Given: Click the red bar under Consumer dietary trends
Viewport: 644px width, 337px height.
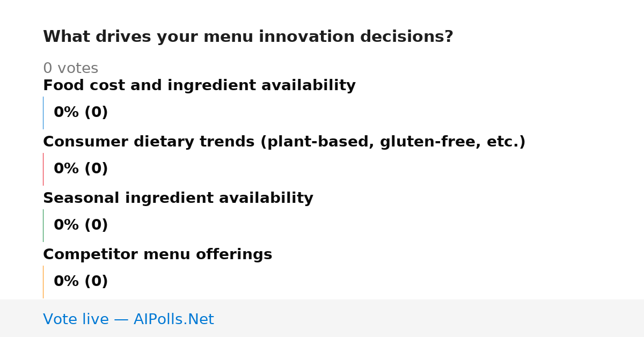Looking at the screenshot, I should point(43,169).
